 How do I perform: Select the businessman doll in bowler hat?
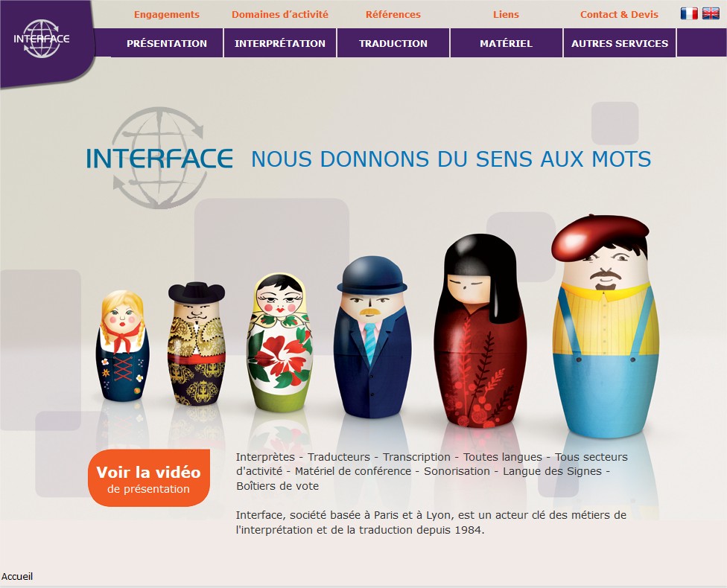tap(372, 337)
